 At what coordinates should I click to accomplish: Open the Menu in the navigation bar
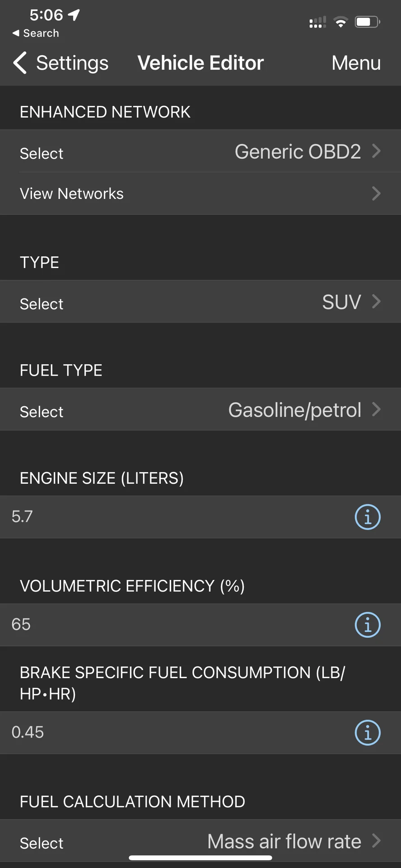[356, 63]
